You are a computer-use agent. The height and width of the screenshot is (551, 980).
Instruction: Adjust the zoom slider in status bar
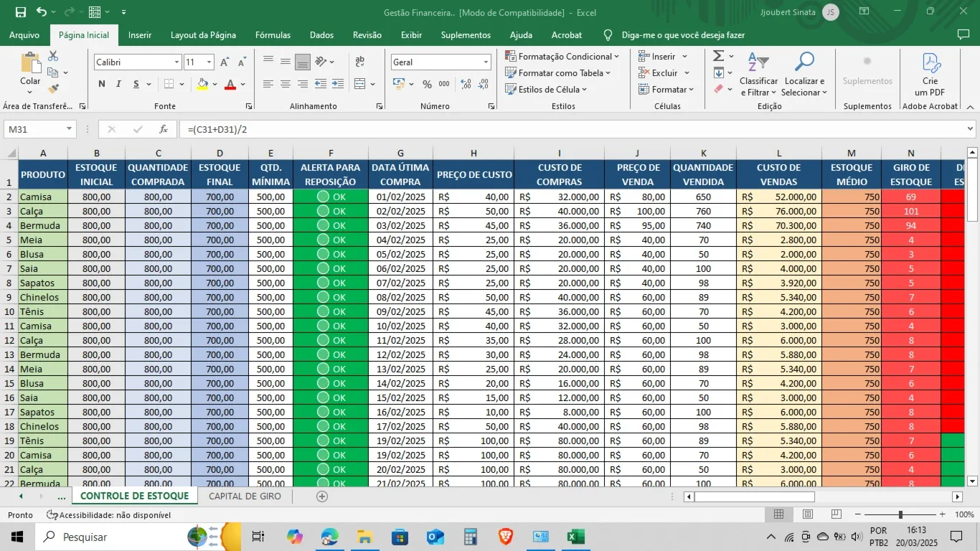coord(900,514)
